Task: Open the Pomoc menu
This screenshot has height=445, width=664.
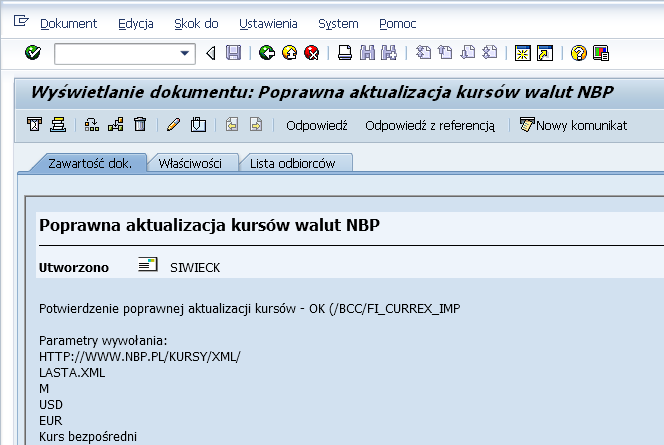Action: (398, 24)
